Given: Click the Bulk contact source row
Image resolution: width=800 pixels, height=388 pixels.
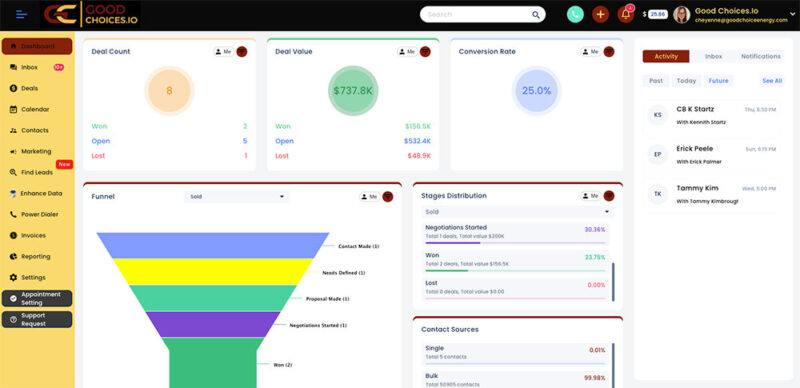Looking at the screenshot, I should click(515, 380).
